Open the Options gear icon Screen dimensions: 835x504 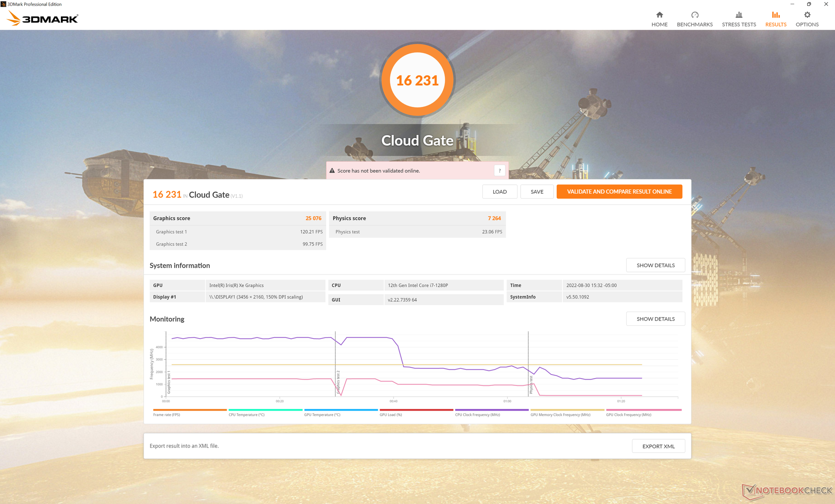point(807,15)
